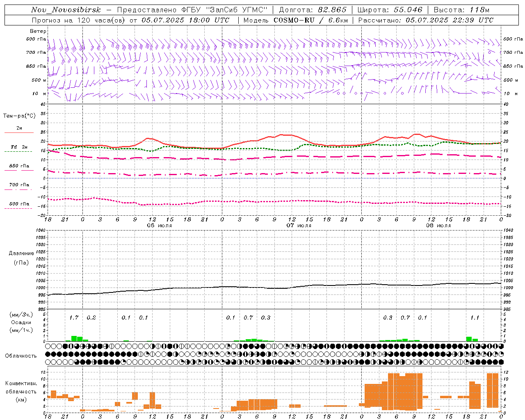525x420 pixels.
Task: Click the Осадки panel label
Action: (21, 322)
